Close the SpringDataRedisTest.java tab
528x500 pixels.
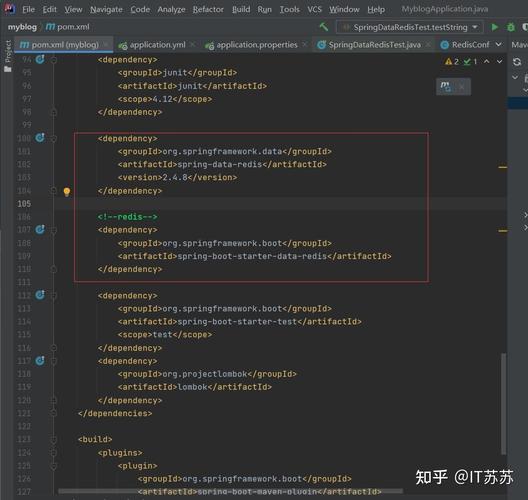[x=428, y=44]
